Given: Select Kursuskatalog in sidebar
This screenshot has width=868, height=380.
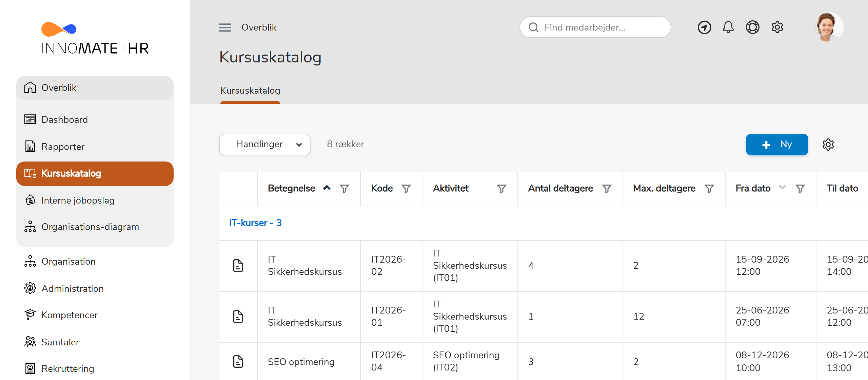Looking at the screenshot, I should pyautogui.click(x=95, y=174).
